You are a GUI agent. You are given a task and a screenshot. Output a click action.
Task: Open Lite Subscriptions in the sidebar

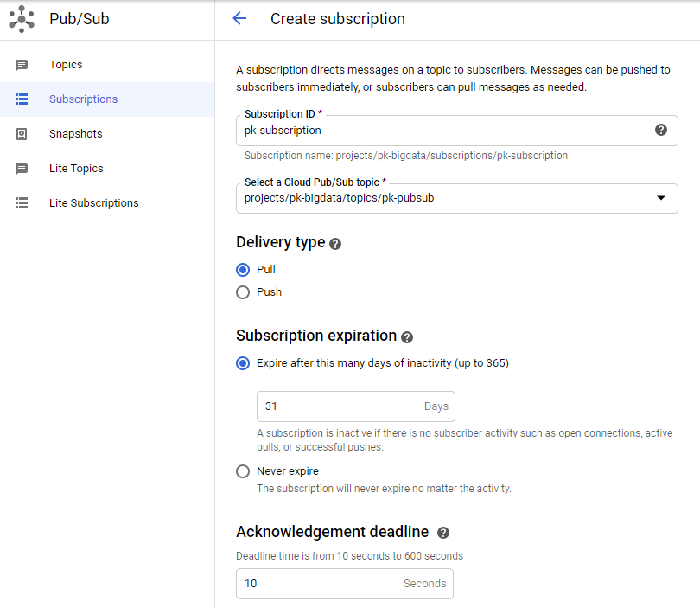107,203
